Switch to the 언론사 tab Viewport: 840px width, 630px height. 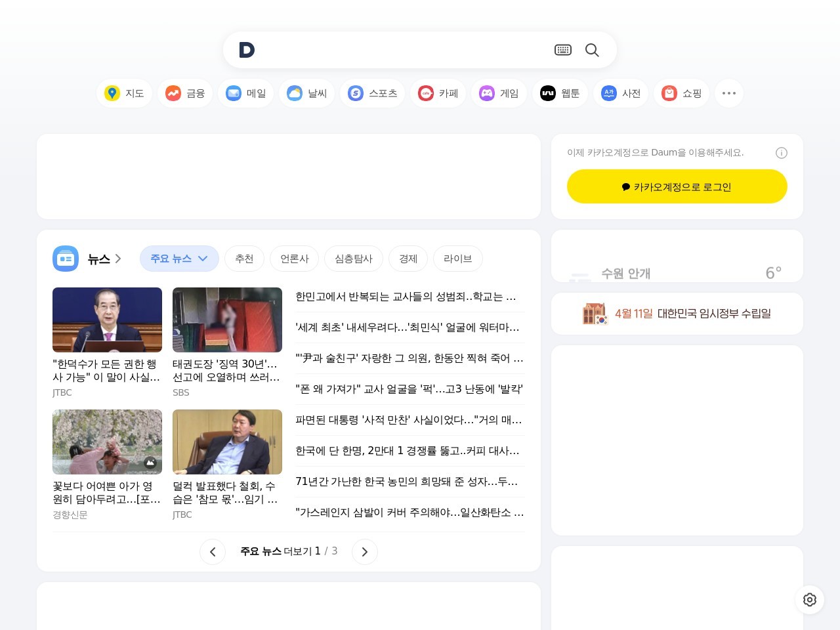coord(295,259)
